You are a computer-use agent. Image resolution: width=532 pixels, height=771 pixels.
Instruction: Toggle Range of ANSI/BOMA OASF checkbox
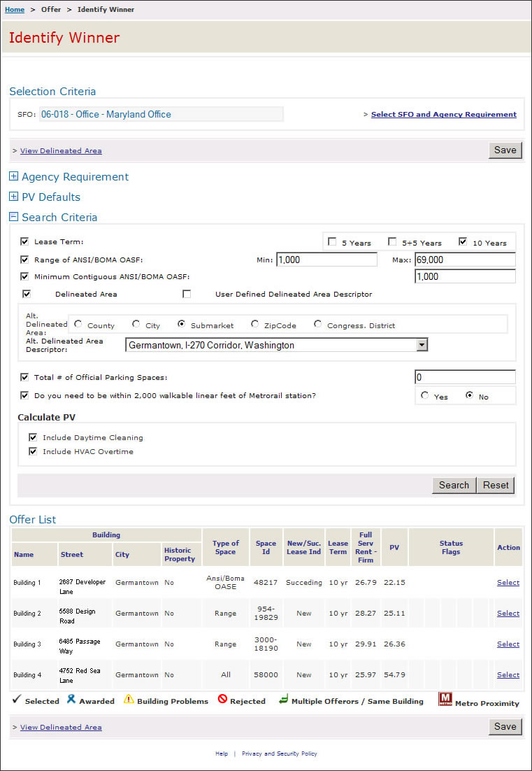coord(24,260)
